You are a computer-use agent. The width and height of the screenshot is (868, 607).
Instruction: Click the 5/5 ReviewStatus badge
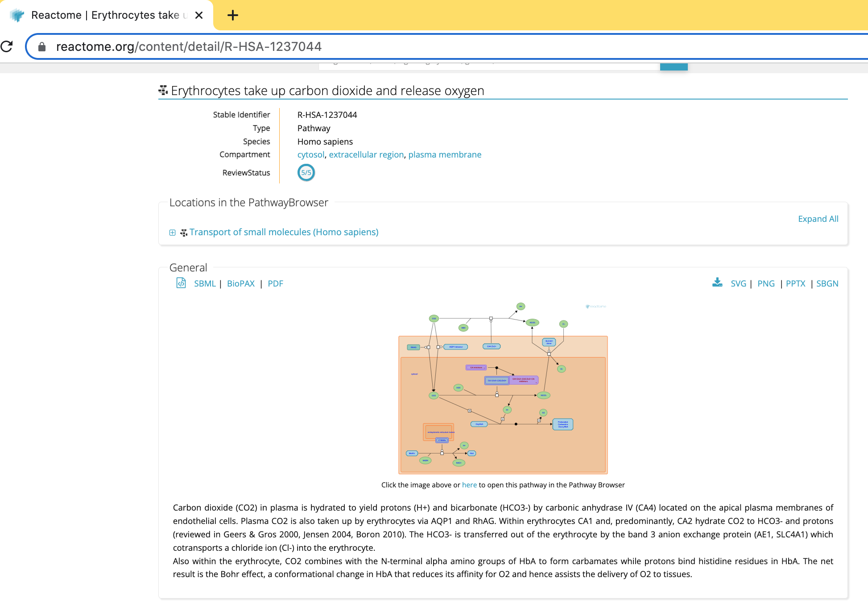coord(306,173)
